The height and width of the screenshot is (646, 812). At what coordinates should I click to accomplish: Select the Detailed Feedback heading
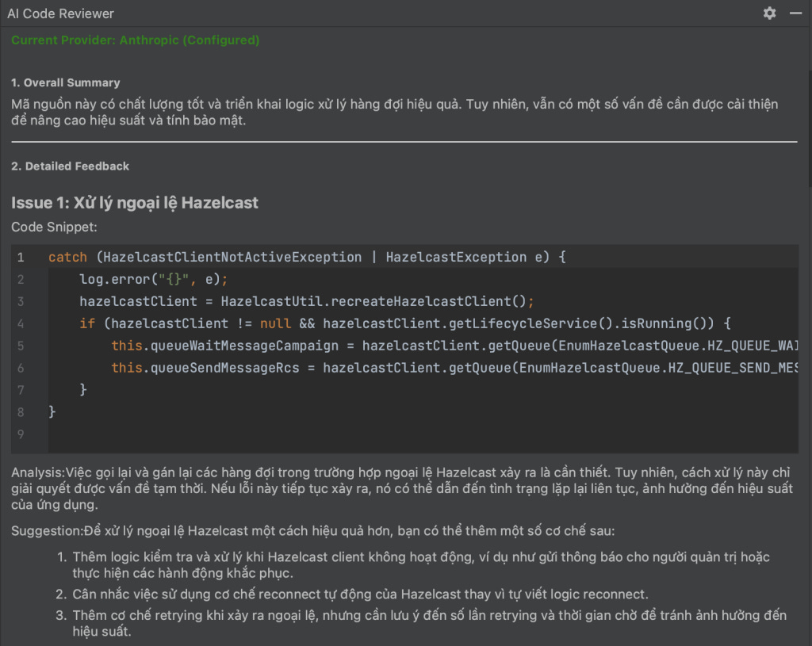tap(71, 166)
